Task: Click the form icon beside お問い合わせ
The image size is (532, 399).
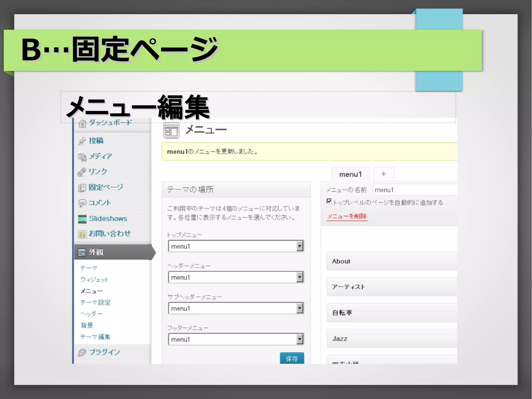Action: (82, 234)
